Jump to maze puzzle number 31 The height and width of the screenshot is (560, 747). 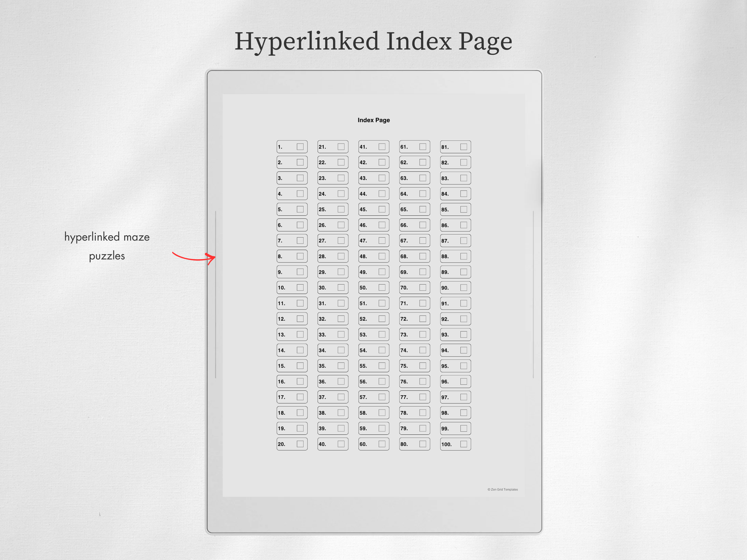[322, 303]
